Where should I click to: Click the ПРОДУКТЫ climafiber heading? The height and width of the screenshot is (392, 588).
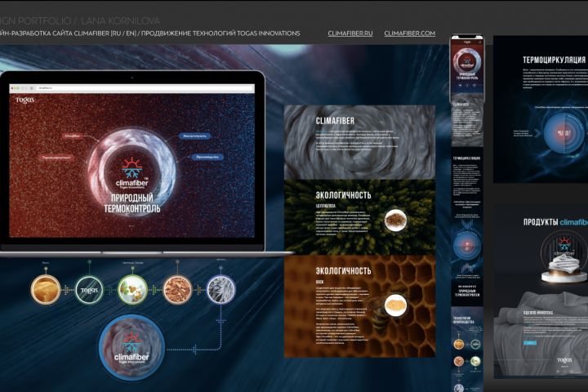[x=555, y=222]
